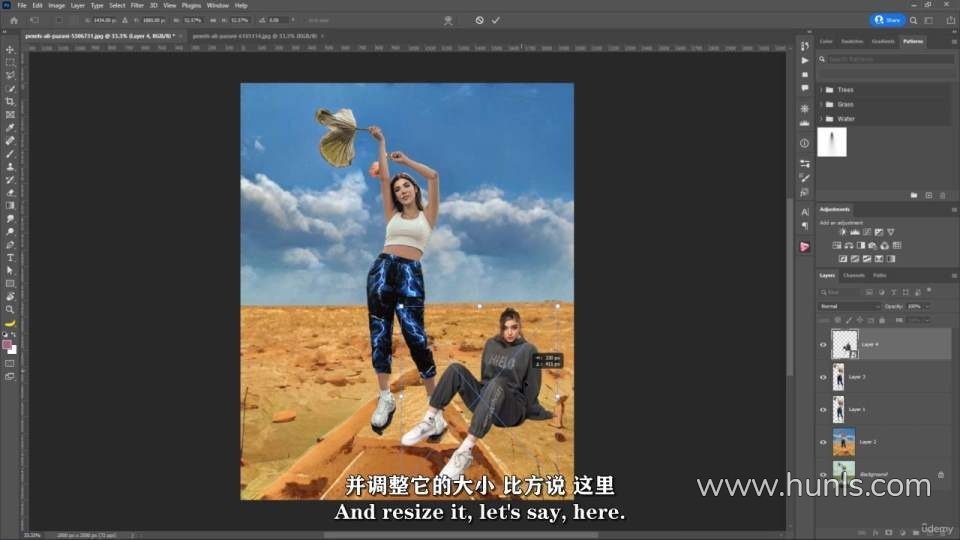Hide Layer 2 with its eye icon

tap(823, 442)
